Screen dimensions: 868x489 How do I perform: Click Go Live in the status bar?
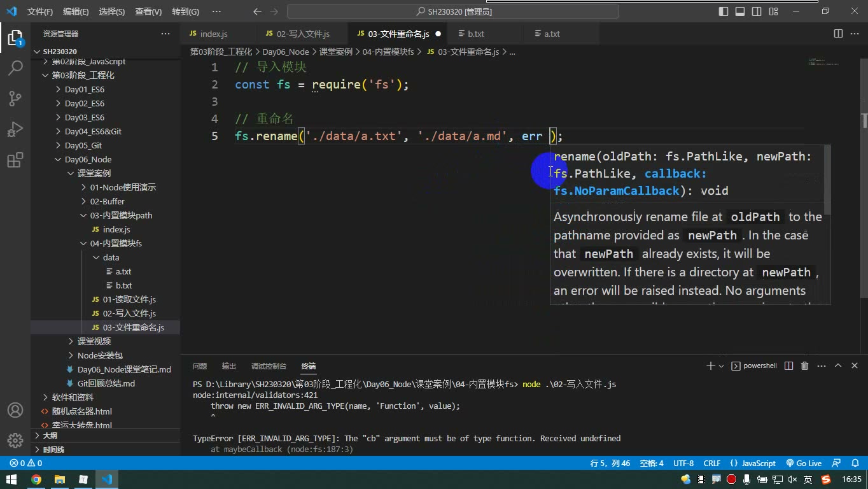[804, 464]
